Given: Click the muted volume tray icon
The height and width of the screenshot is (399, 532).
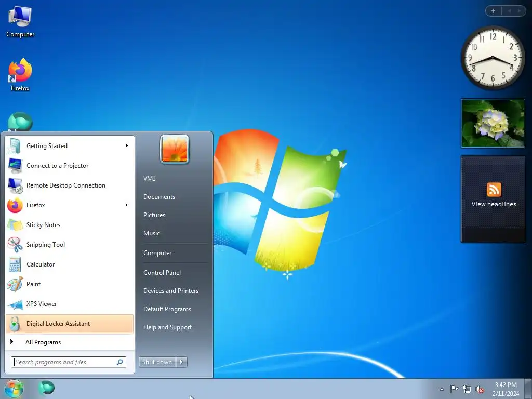Looking at the screenshot, I should [x=480, y=389].
